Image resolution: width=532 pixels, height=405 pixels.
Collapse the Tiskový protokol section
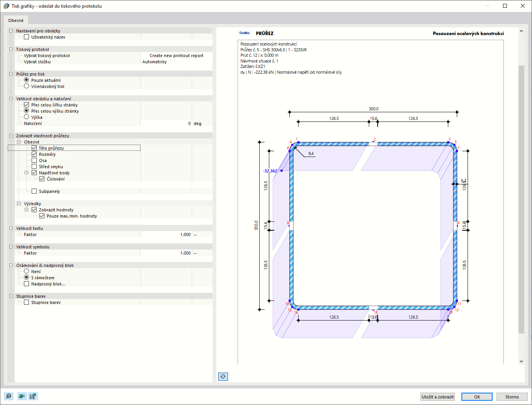point(11,49)
